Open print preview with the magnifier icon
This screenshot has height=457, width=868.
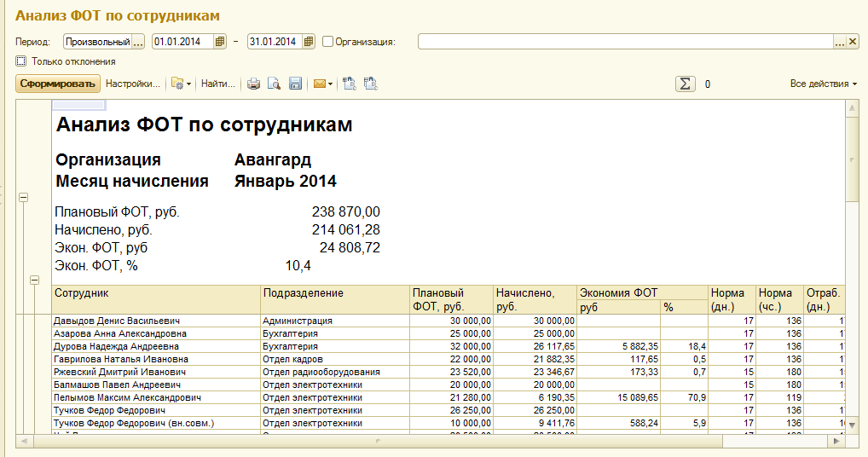(x=274, y=84)
